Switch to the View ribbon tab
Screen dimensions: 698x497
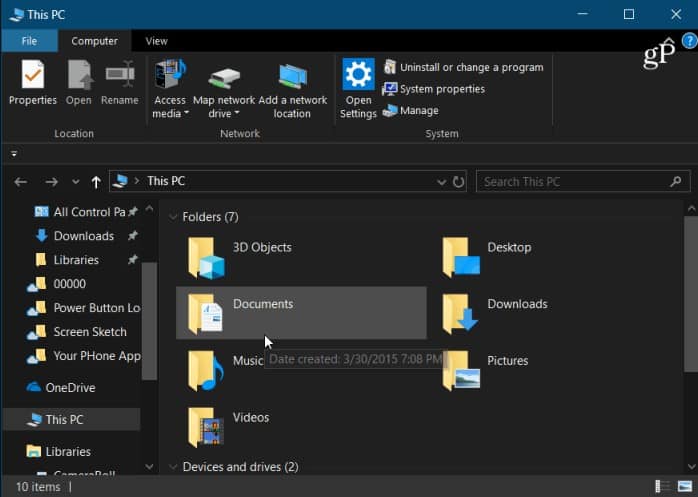click(x=156, y=41)
